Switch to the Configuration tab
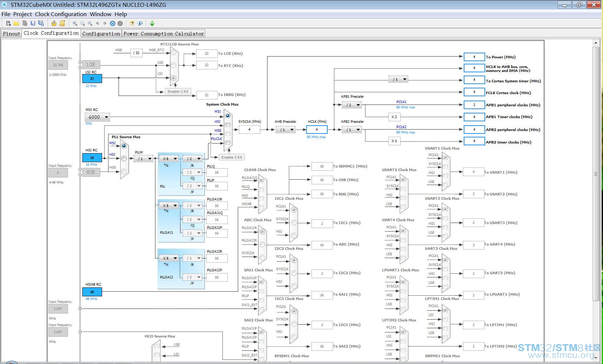603x364 pixels. pyautogui.click(x=101, y=33)
